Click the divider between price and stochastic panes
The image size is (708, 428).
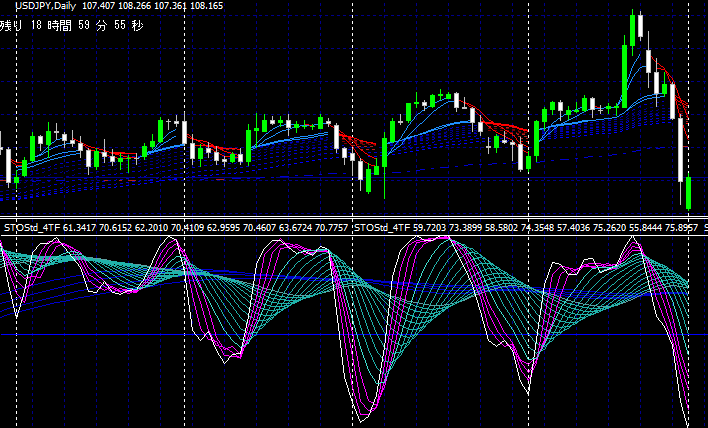[x=354, y=217]
